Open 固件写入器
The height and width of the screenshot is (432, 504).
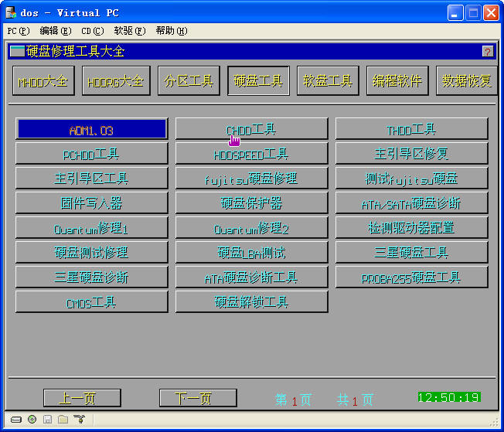[92, 202]
